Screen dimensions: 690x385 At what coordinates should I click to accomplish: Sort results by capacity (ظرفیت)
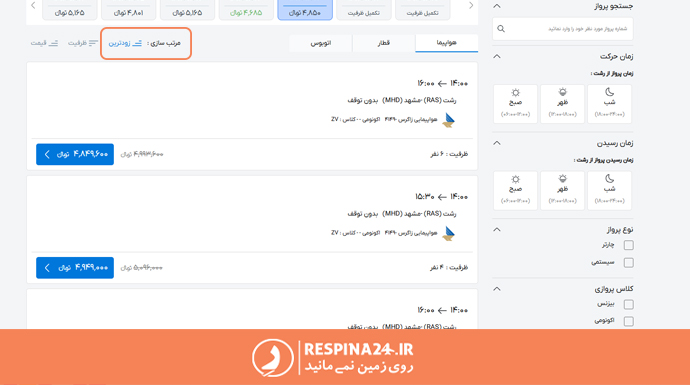tap(83, 43)
